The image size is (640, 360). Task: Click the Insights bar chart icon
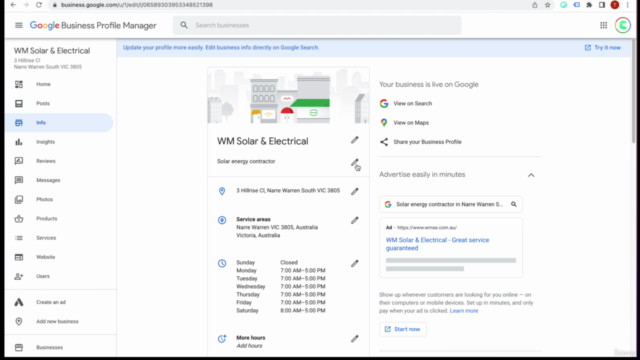pyautogui.click(x=19, y=142)
